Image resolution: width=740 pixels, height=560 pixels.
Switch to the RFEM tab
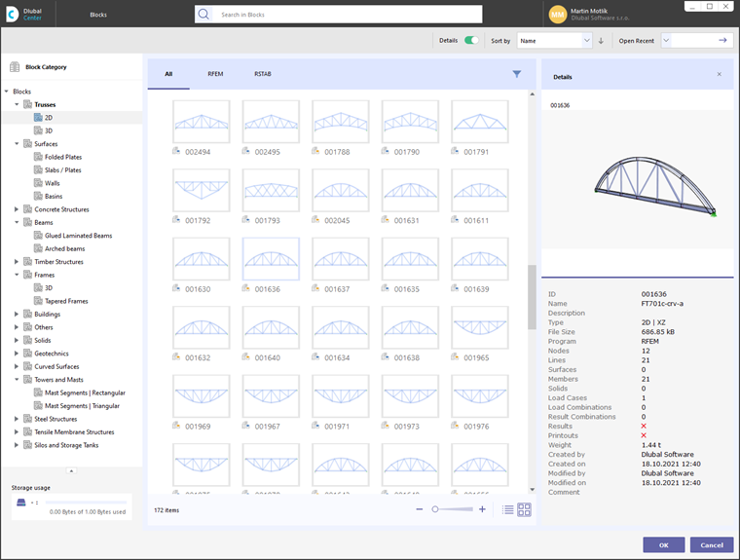coord(215,74)
